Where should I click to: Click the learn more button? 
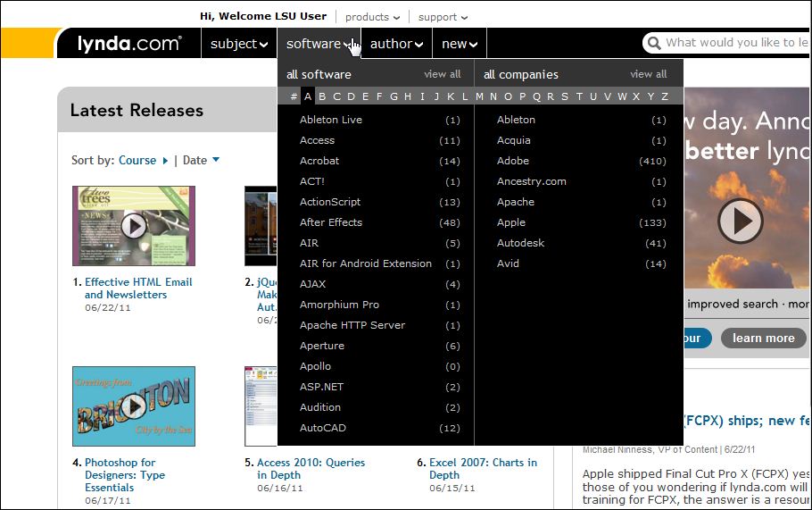(763, 338)
